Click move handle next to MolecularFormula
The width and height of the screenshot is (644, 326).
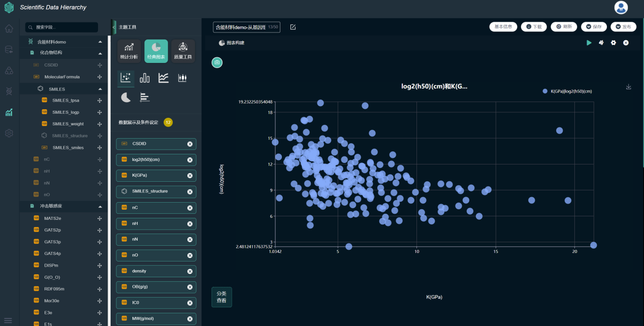click(100, 77)
